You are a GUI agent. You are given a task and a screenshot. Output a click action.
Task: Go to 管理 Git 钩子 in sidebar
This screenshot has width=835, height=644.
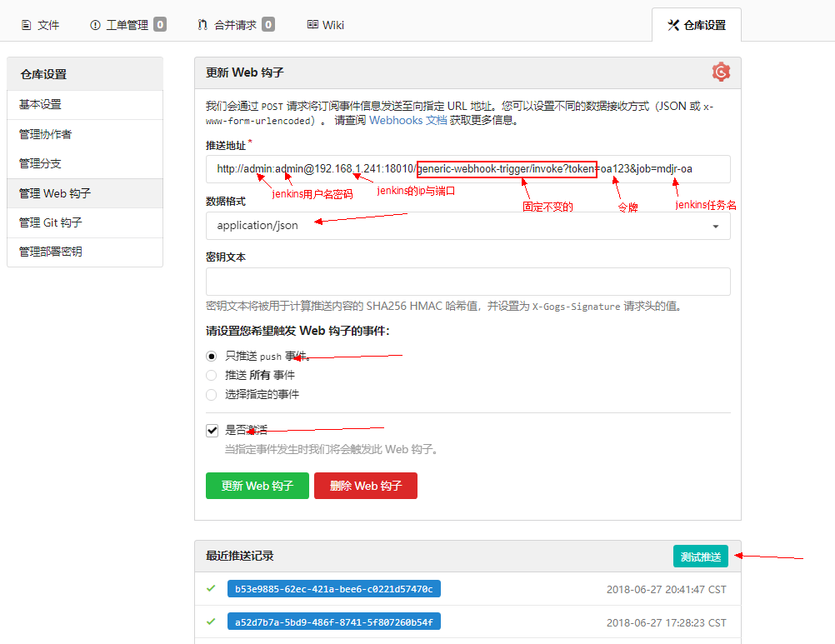coord(85,222)
